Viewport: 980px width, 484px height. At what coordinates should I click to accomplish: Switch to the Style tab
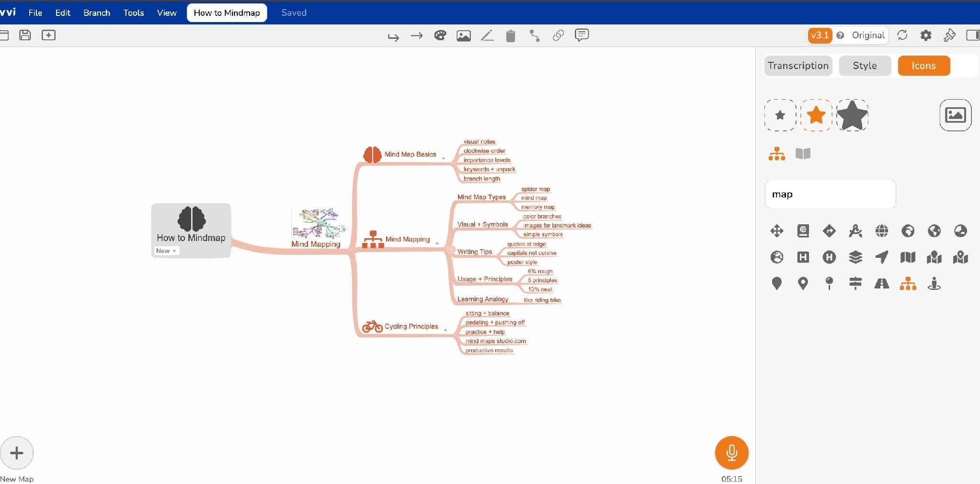tap(865, 66)
